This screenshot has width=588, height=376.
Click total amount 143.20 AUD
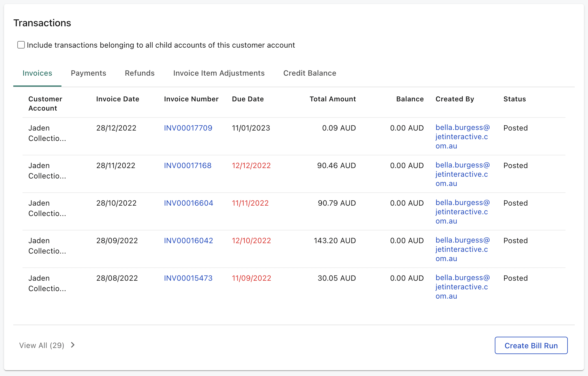tap(335, 241)
